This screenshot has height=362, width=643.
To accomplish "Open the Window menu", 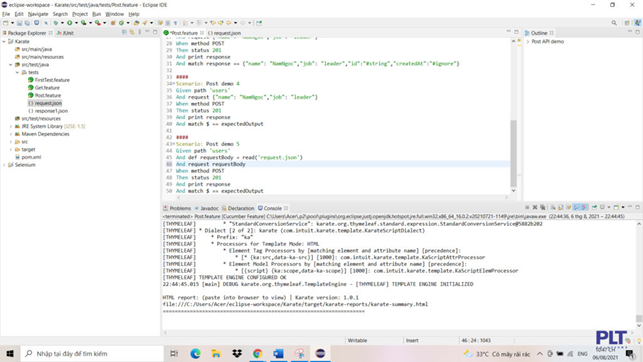I will click(114, 14).
